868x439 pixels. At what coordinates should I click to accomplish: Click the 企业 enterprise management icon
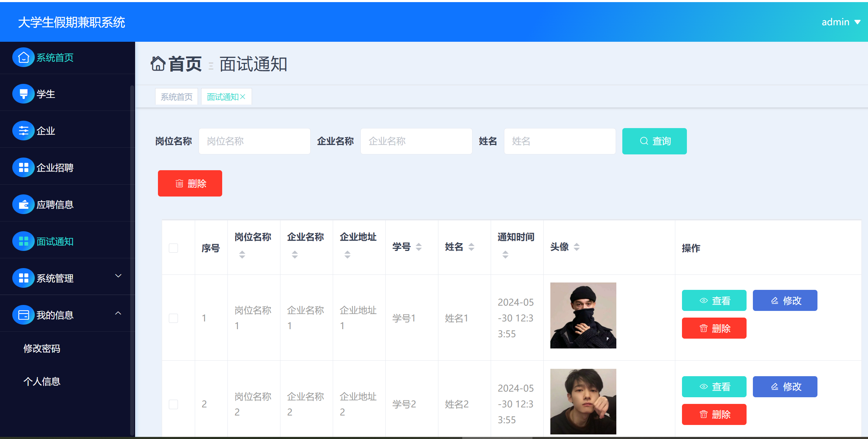(23, 131)
